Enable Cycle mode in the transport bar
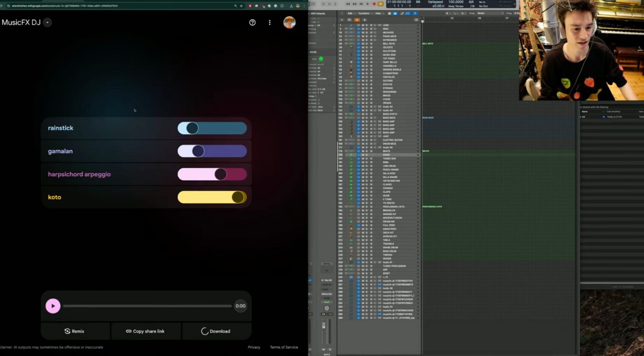This screenshot has height=356, width=644. 380,4
